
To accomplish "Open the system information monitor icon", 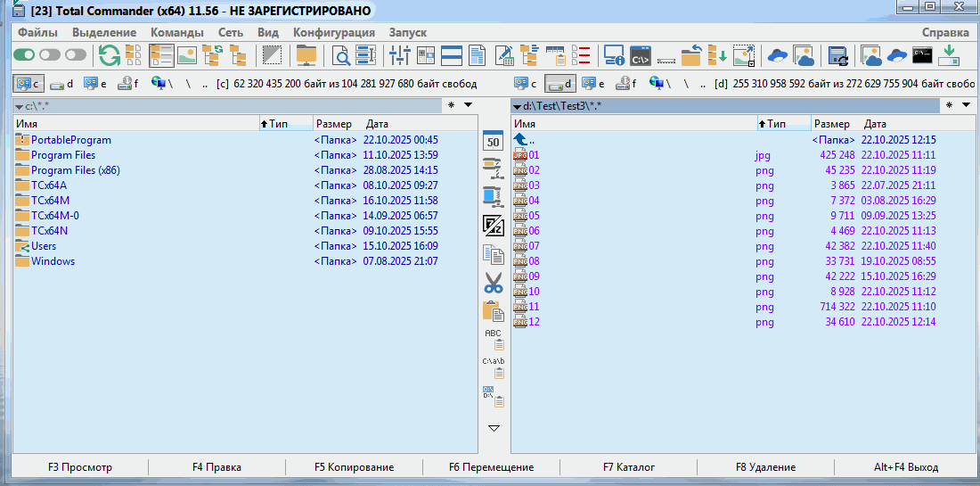I will [615, 55].
